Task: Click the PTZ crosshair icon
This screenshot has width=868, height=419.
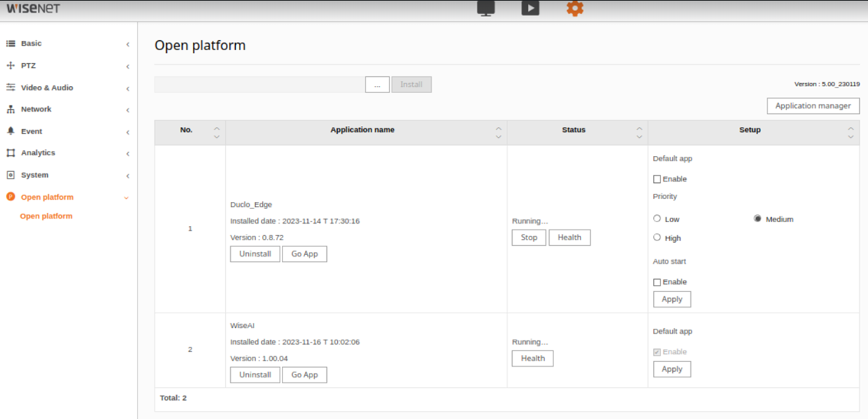Action: (x=10, y=66)
